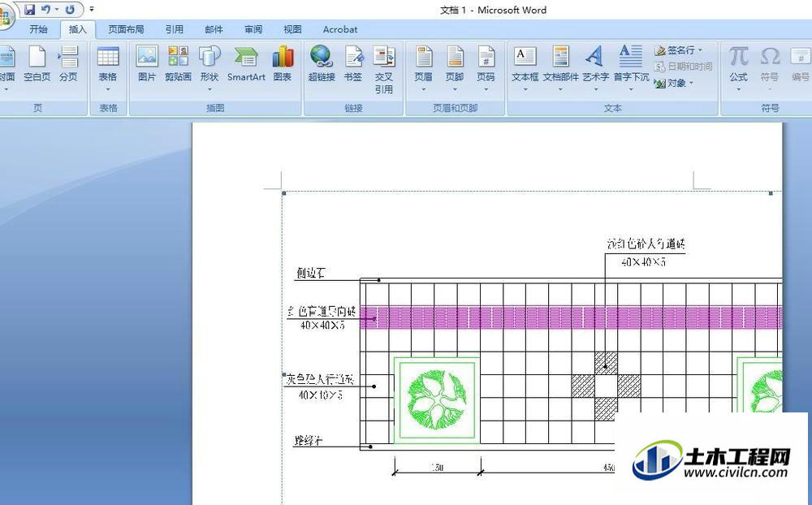Click the green tree symbol in the drawing
The width and height of the screenshot is (812, 505).
(437, 399)
